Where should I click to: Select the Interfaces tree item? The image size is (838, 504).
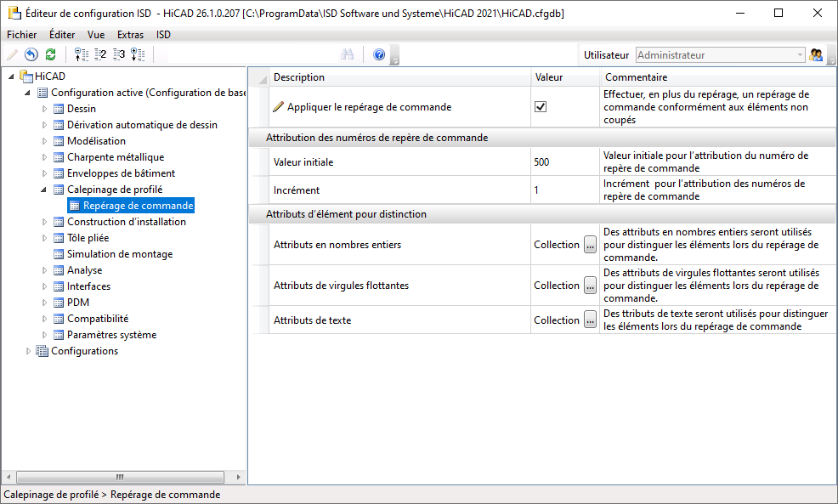(88, 286)
